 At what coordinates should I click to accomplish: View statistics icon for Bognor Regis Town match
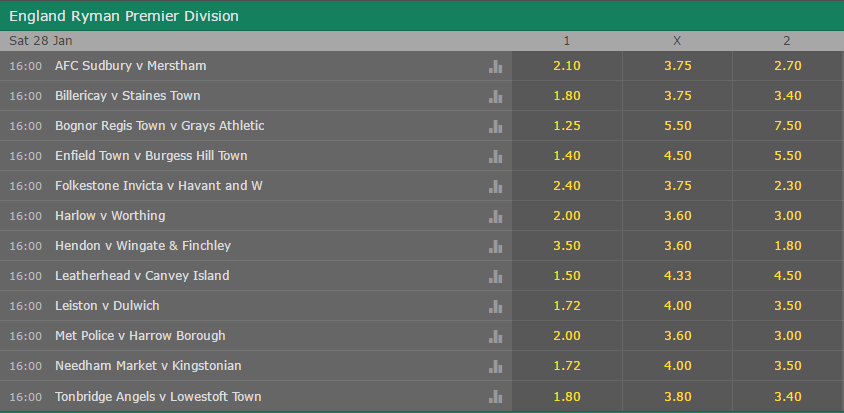click(x=495, y=127)
